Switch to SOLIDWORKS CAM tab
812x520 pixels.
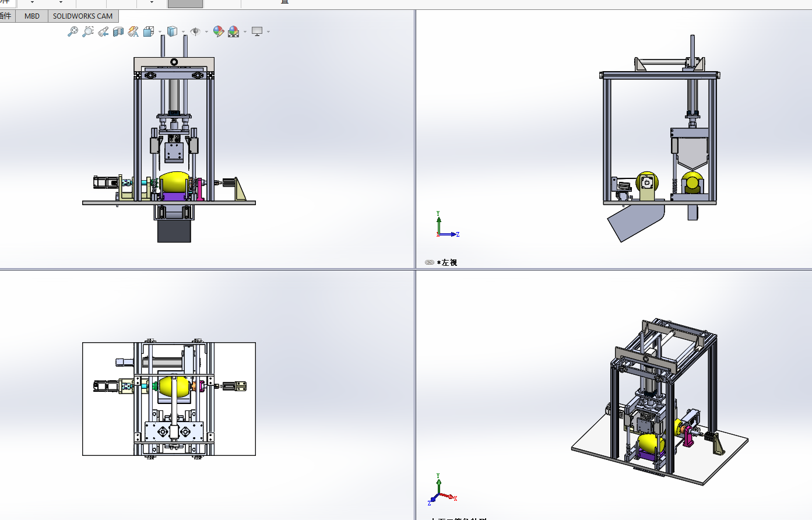coord(83,16)
